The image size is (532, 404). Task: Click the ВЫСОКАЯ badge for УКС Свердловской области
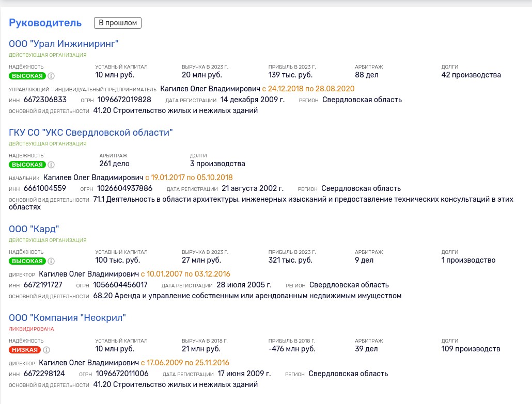[27, 165]
